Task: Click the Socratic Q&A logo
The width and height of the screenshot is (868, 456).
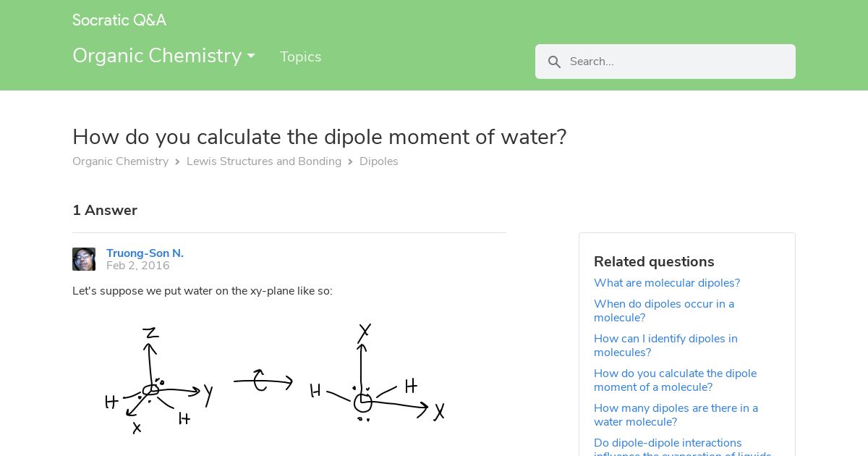Action: pos(119,20)
